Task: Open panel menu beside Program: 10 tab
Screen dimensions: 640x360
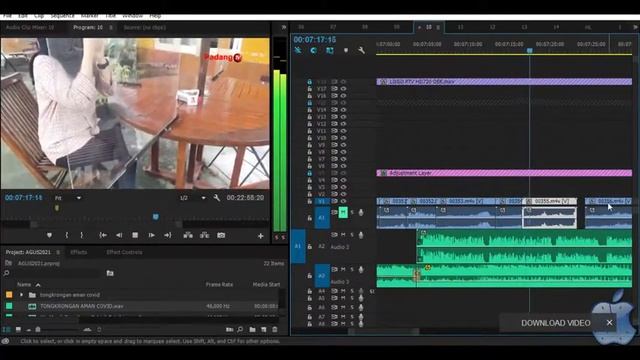Action: 111,27
